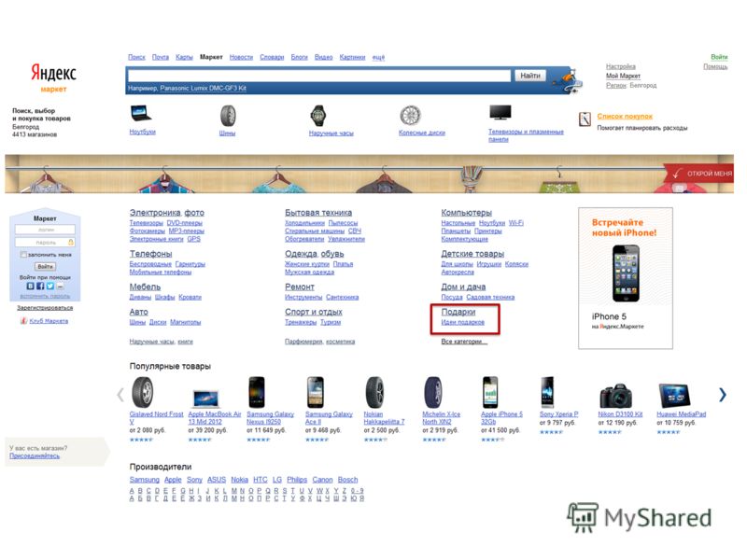The height and width of the screenshot is (560, 747).
Task: Click the Найти search button
Action: (529, 76)
